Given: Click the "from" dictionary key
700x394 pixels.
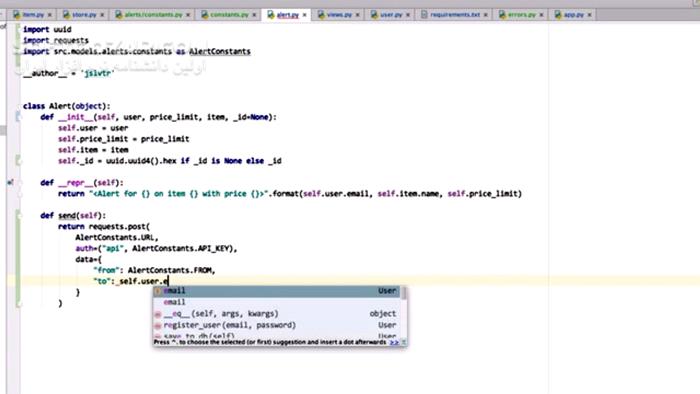Looking at the screenshot, I should click(106, 270).
